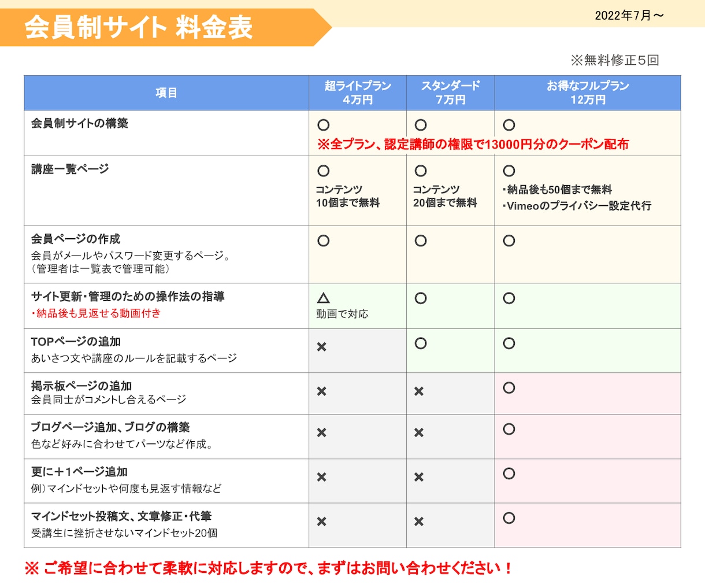Click スタンダード circle in 講座一覧ページ row

coord(421,171)
